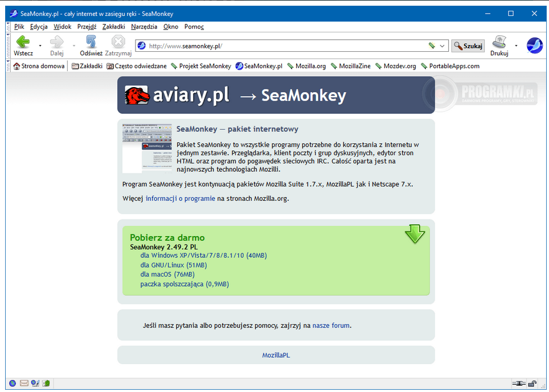
Task: Open Address Book from status bar icon
Action: [46, 383]
